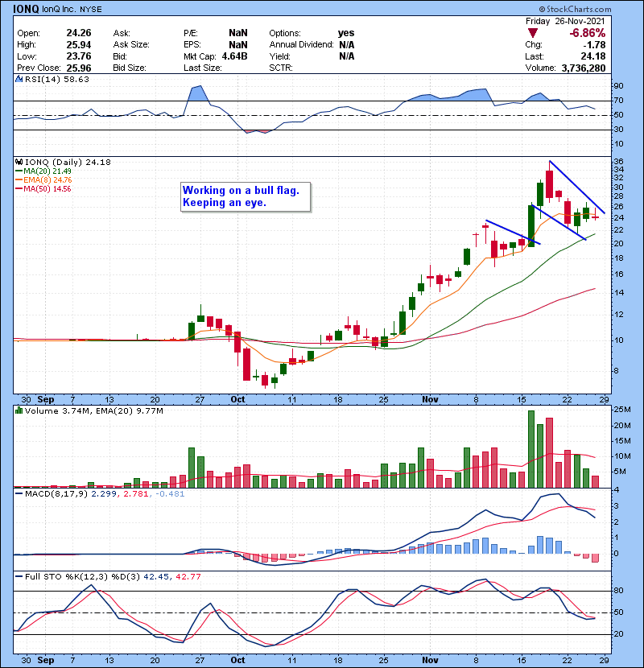
Task: Click the IONQ ticker symbol in the header
Action: [x=26, y=9]
